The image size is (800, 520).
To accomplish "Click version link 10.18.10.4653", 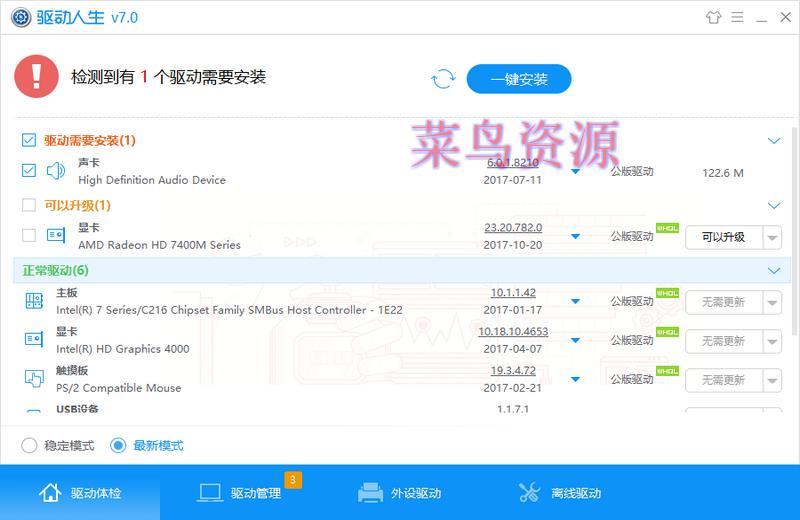I will (513, 332).
